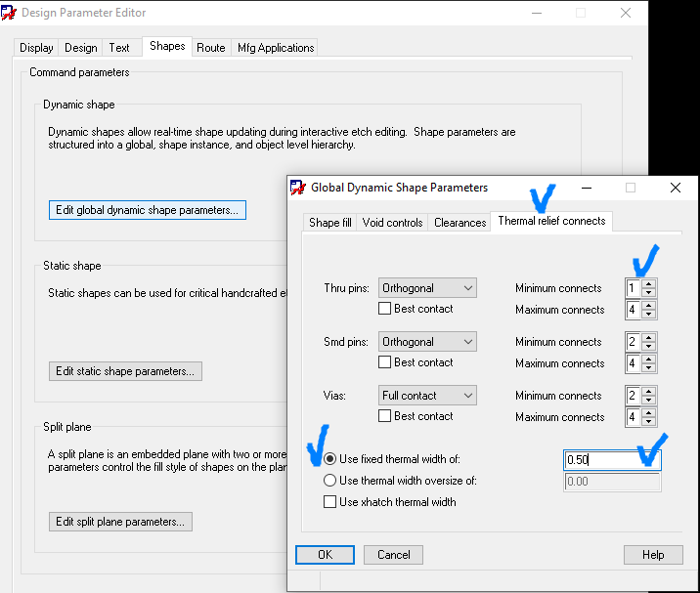Decrease Thru pins Maximum connects value
The height and width of the screenshot is (593, 700).
648,315
